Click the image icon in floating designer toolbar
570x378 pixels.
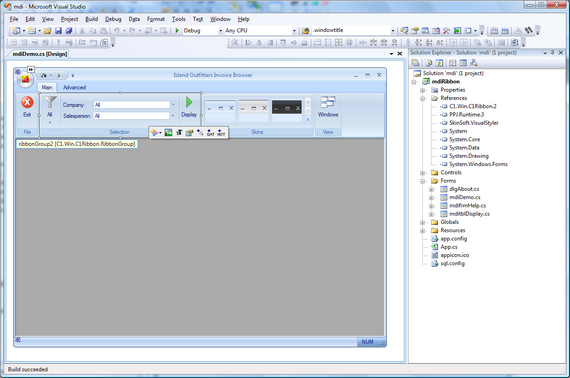[168, 133]
